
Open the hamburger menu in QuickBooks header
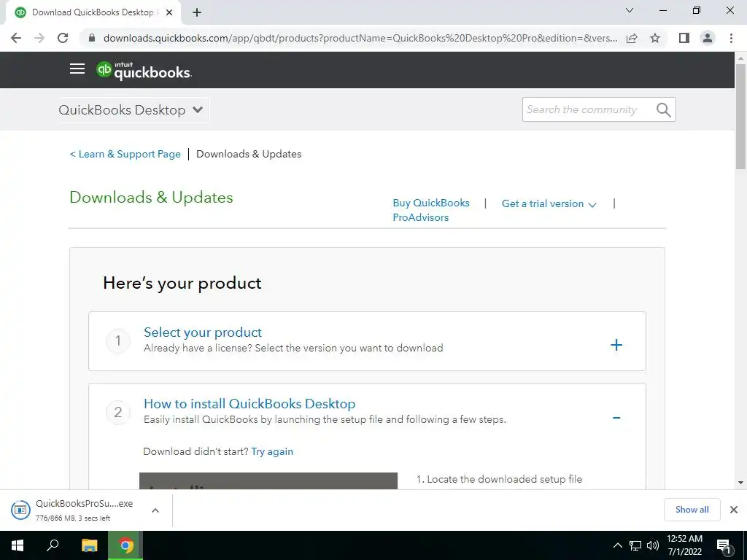[77, 69]
